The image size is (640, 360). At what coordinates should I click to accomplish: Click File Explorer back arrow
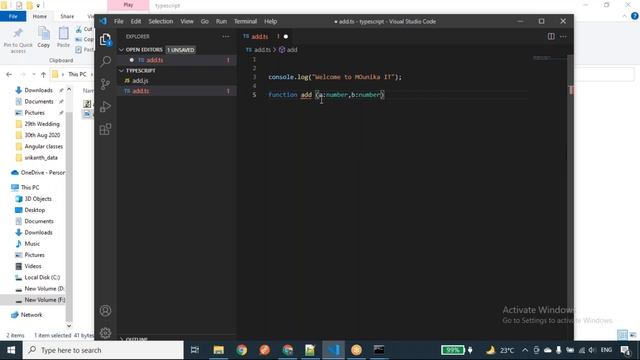pyautogui.click(x=9, y=74)
